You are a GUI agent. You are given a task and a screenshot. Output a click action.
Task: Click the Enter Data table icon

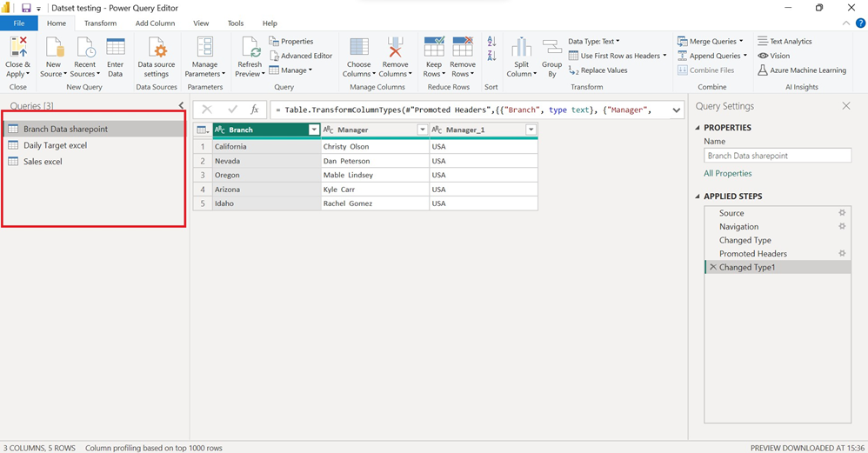[115, 47]
